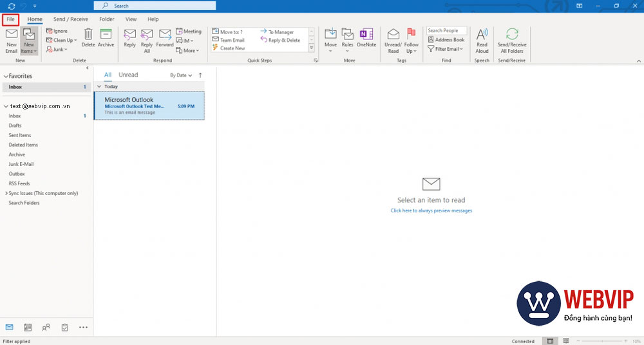Switch to the View tab

tap(131, 19)
